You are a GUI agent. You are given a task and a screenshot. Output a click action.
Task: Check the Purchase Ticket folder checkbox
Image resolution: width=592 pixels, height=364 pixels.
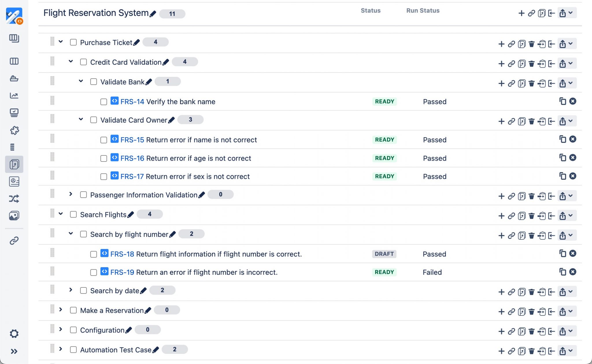(73, 42)
